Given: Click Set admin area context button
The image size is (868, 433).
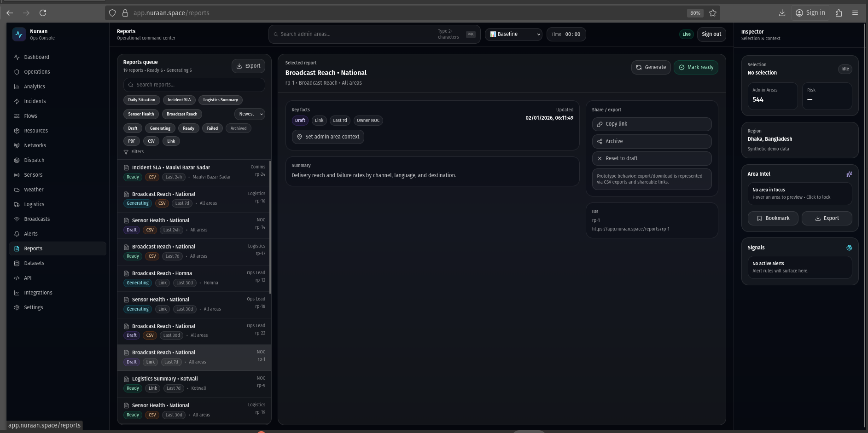Looking at the screenshot, I should (x=327, y=137).
